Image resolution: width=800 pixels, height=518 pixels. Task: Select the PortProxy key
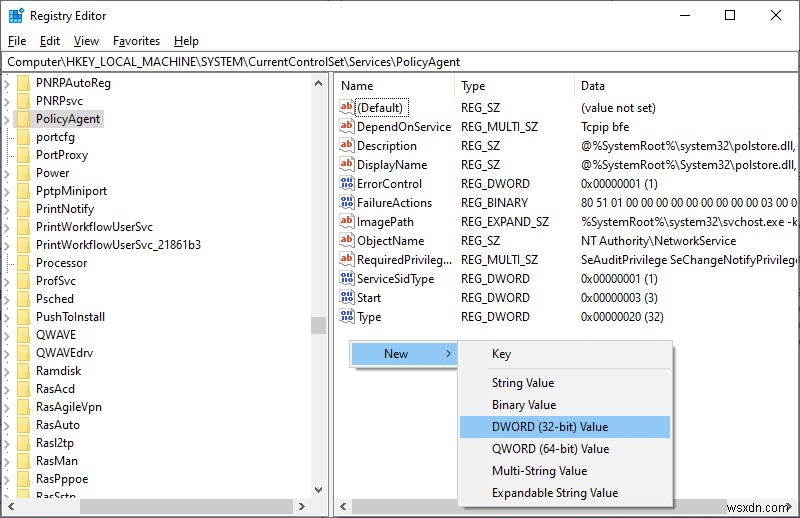62,155
